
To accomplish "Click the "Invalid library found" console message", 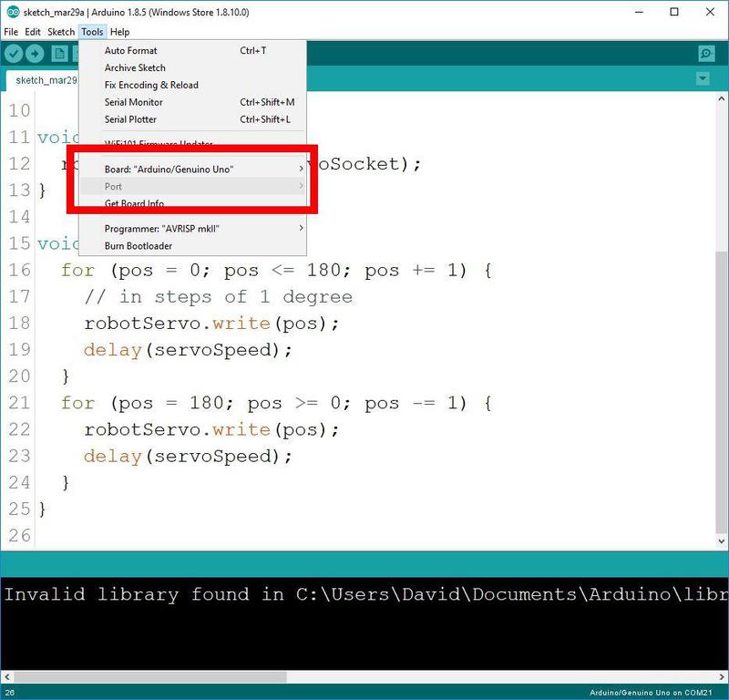I will (x=366, y=594).
